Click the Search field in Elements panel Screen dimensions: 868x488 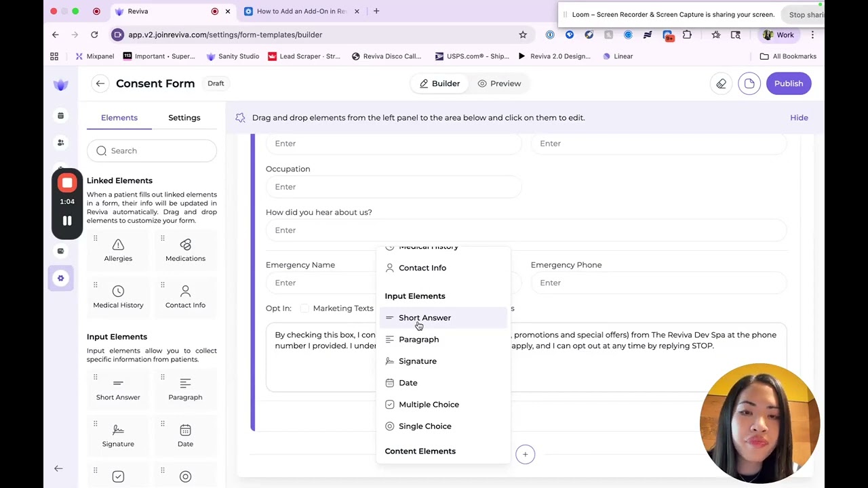tap(152, 150)
